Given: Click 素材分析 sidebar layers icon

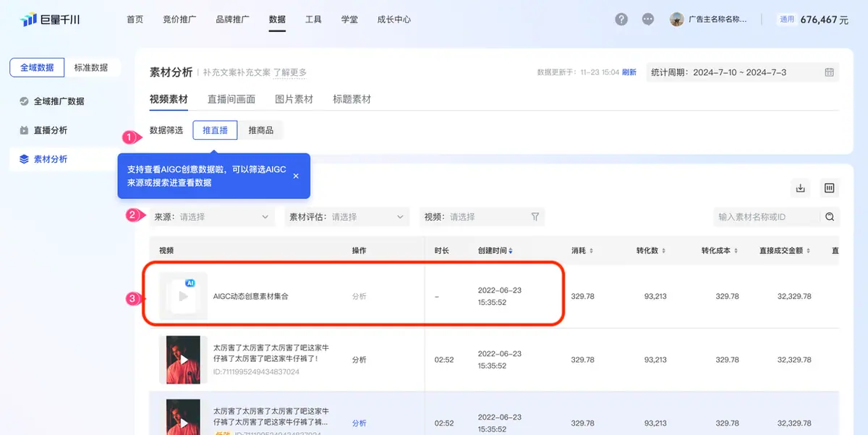Looking at the screenshot, I should coord(24,159).
